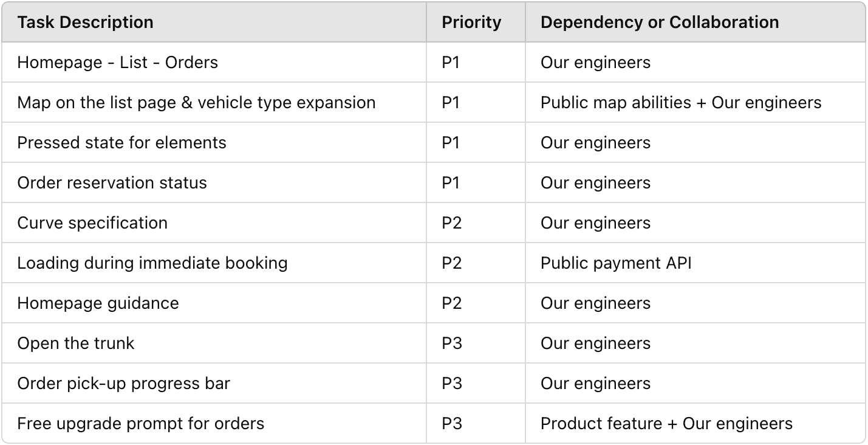Select the Priority column header
The width and height of the screenshot is (868, 445).
pos(476,22)
